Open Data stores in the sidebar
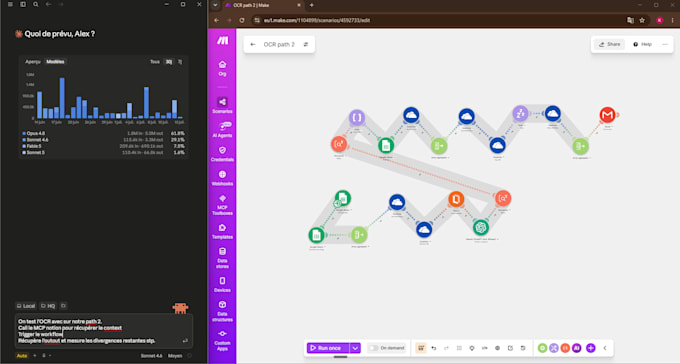The image size is (680, 364). pos(222,258)
